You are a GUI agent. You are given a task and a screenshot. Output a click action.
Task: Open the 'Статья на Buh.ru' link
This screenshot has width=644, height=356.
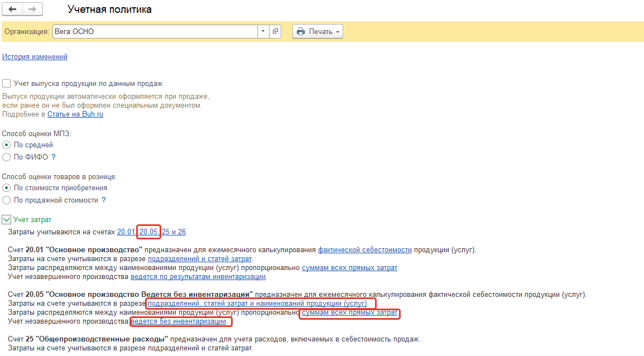75,114
